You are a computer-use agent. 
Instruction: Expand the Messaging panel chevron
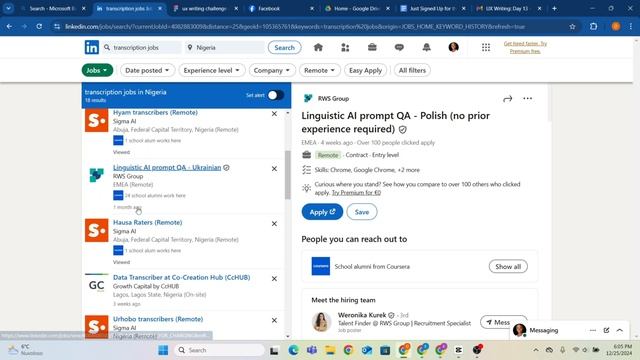tap(620, 330)
